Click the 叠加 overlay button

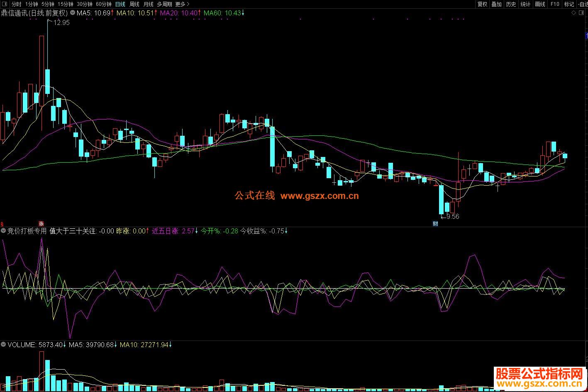point(496,4)
